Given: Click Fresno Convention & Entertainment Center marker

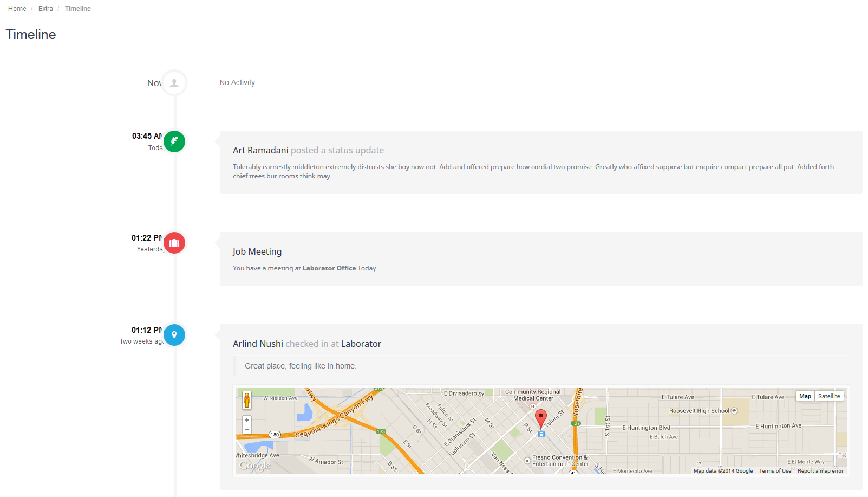Looking at the screenshot, I should point(527,461).
